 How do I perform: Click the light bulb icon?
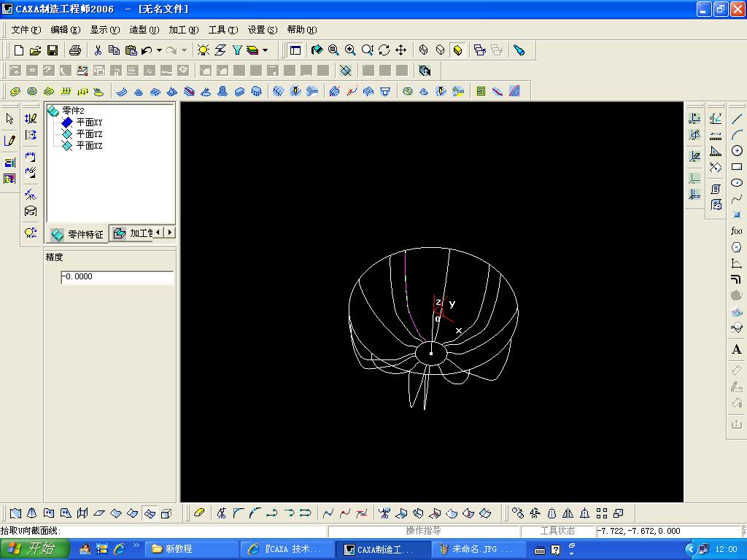204,50
